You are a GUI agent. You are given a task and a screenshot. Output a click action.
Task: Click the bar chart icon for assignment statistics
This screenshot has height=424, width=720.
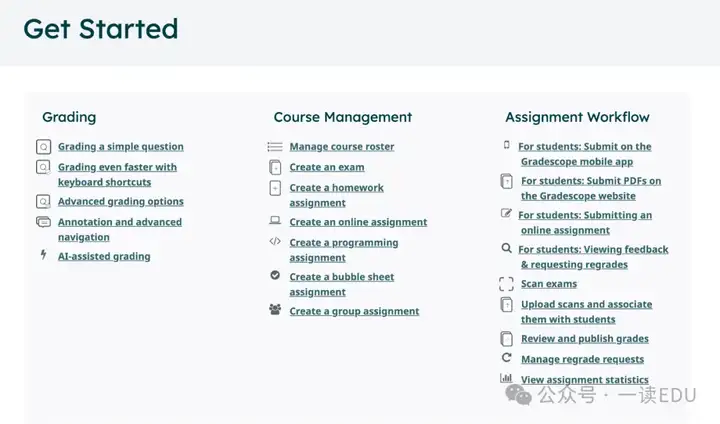point(506,378)
